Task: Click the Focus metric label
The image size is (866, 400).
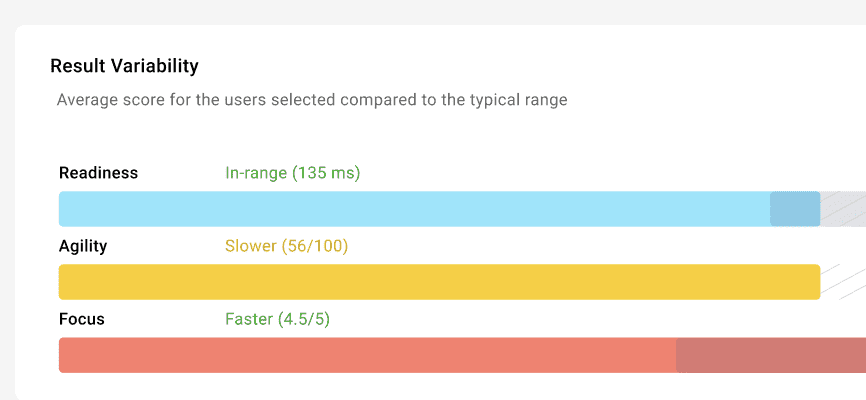Action: [x=82, y=319]
